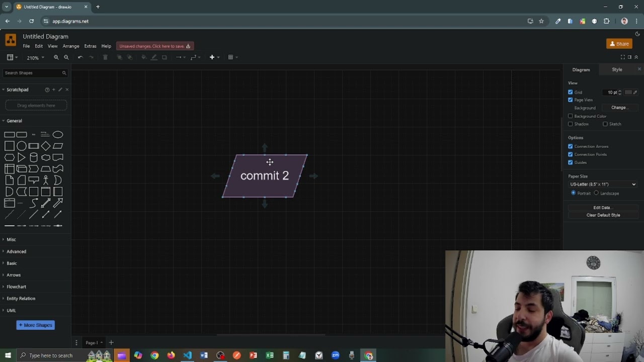Uncheck the Grid checkbox
The width and height of the screenshot is (644, 362).
[x=571, y=92]
